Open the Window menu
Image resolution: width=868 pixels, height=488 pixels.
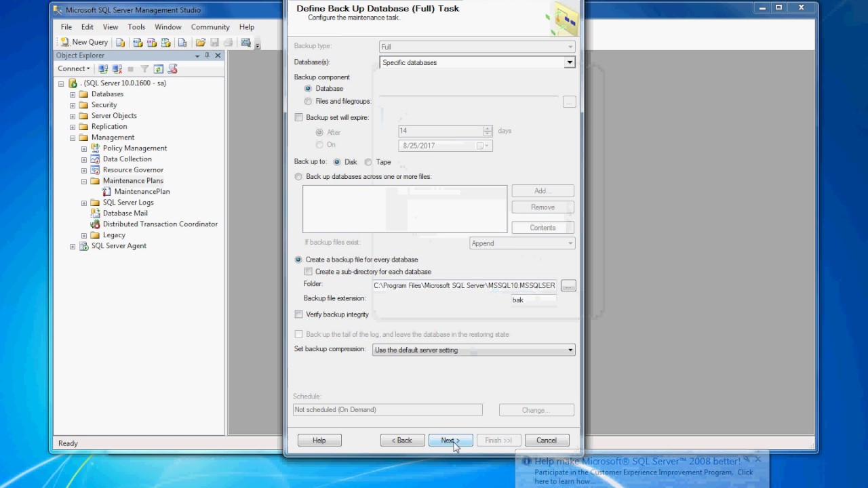point(167,27)
